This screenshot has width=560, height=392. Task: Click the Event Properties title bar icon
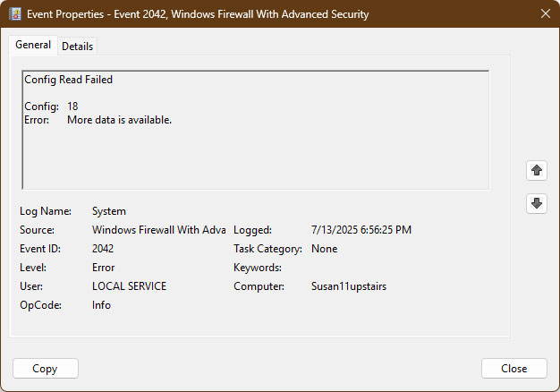15,14
